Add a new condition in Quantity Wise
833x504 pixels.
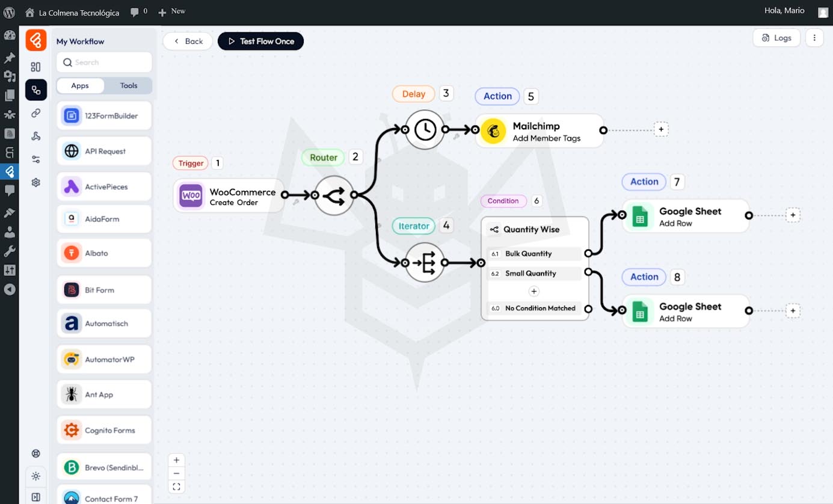pos(533,291)
